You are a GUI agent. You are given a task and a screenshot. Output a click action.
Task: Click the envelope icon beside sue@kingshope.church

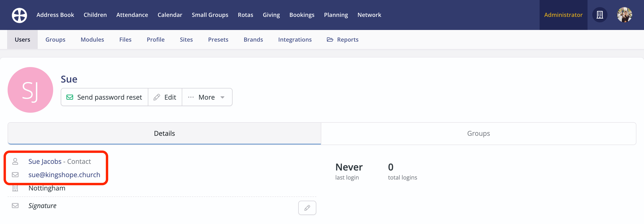(x=15, y=175)
